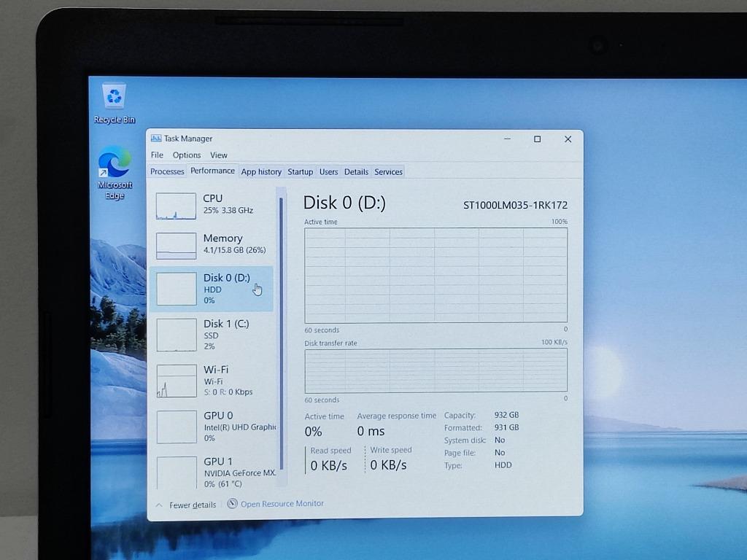Image resolution: width=747 pixels, height=560 pixels.
Task: Switch to the Users tab
Action: (328, 172)
